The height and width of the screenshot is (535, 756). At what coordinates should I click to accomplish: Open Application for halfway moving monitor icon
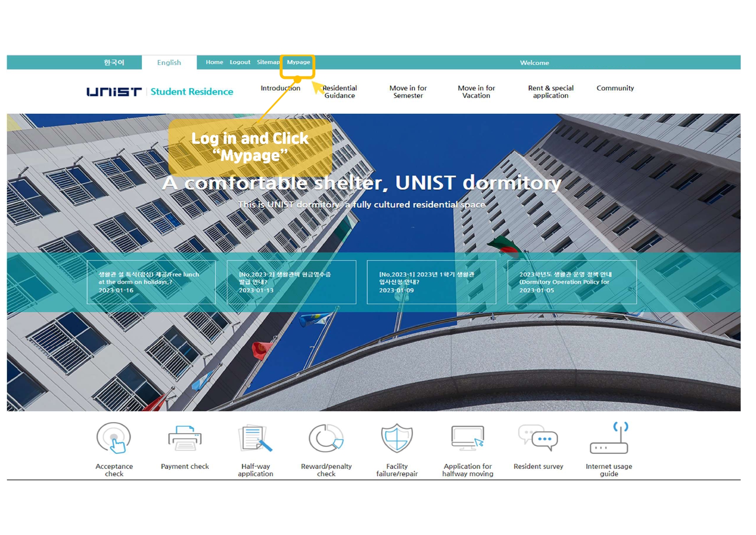[x=467, y=438]
